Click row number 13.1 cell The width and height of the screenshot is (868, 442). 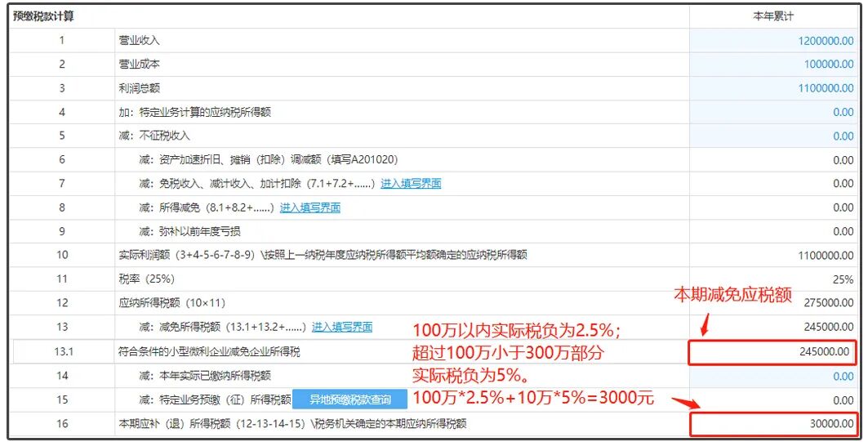click(63, 351)
